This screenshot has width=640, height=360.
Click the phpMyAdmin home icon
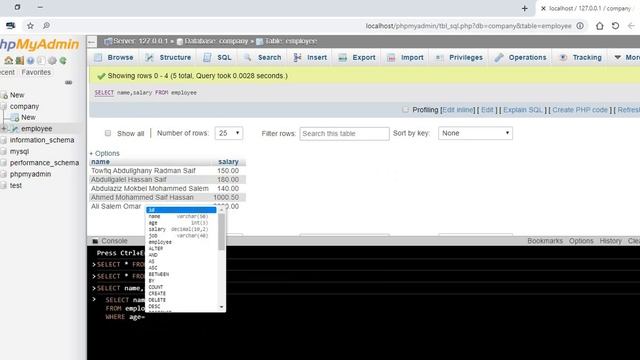9,60
